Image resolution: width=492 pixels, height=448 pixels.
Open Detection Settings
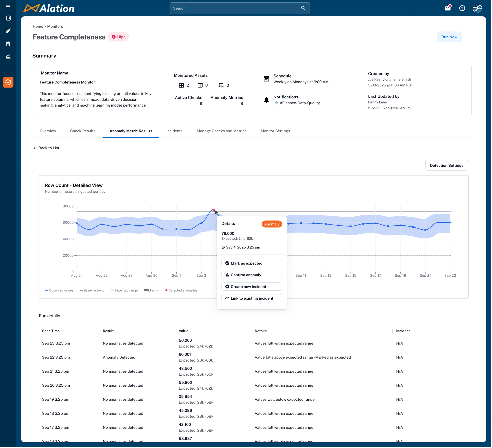[x=446, y=165]
